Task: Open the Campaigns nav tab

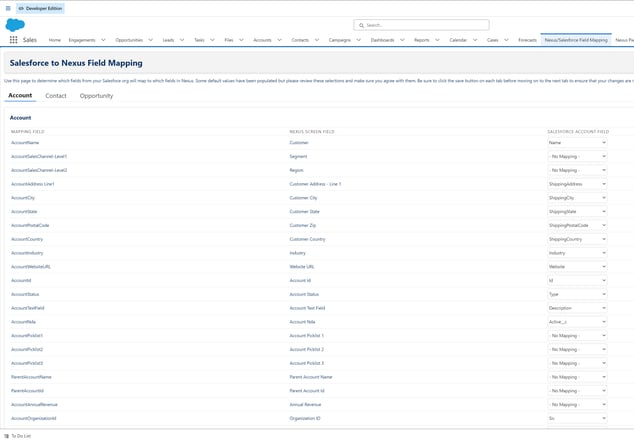Action: click(x=340, y=40)
